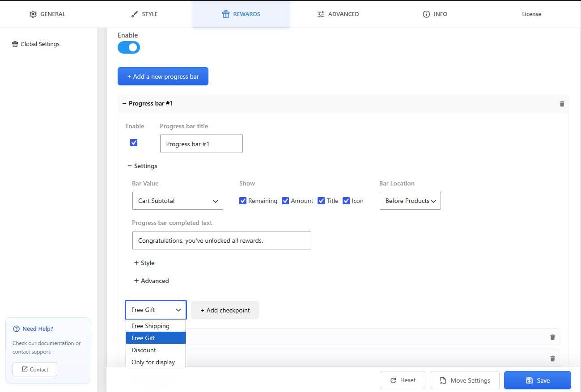Click the Need Help? heading
This screenshot has width=581, height=392.
coord(38,329)
